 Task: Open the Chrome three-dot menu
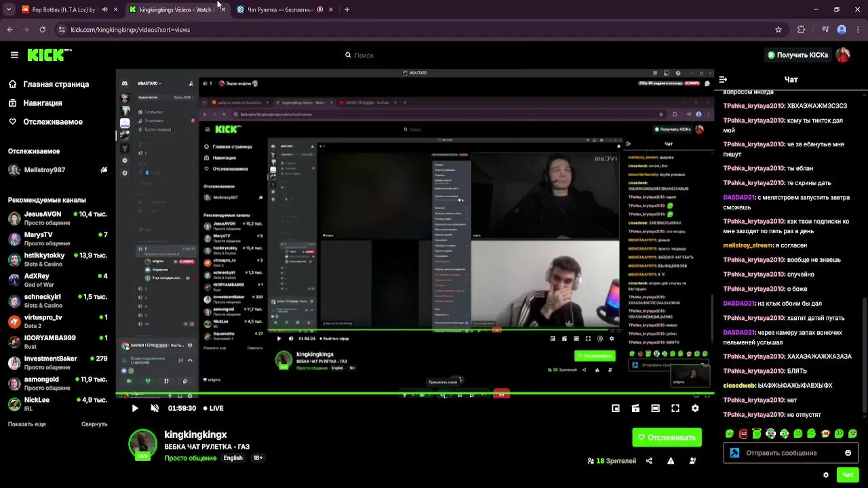(x=858, y=30)
